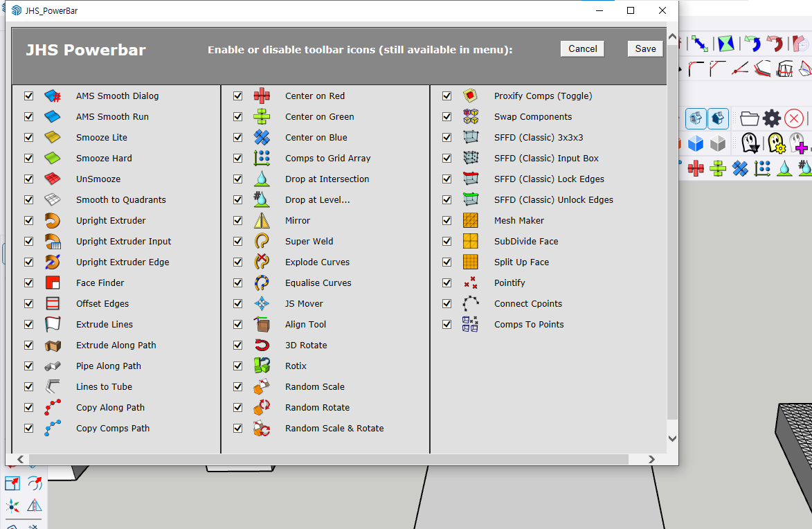
Task: Click the Pointify icon
Action: (470, 283)
